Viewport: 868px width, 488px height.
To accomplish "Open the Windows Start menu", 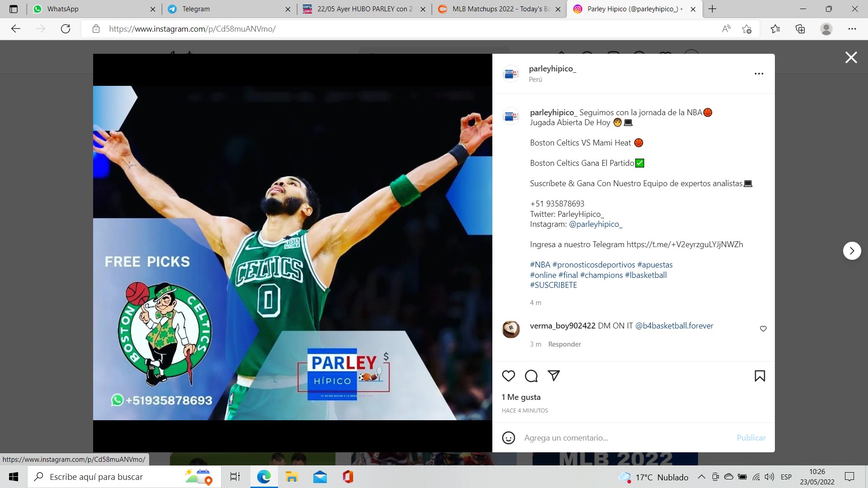I will (x=14, y=477).
